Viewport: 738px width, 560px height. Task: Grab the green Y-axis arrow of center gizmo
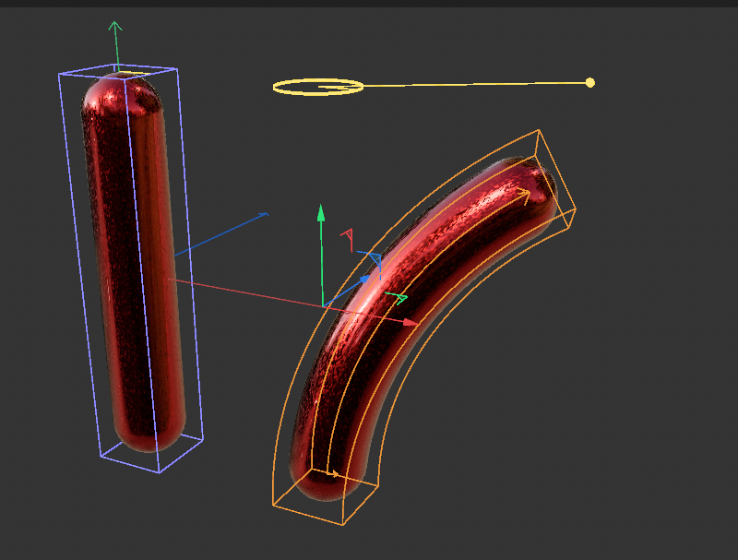[x=321, y=213]
